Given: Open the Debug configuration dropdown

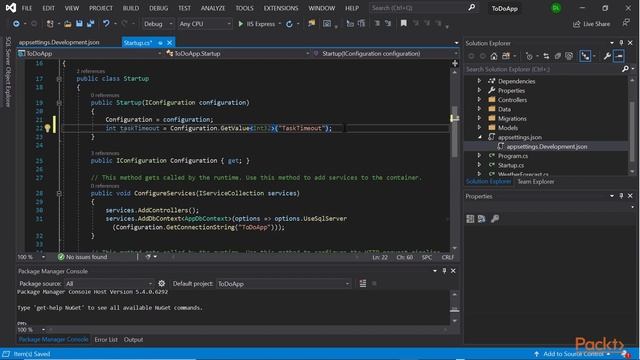Looking at the screenshot, I should [158, 24].
